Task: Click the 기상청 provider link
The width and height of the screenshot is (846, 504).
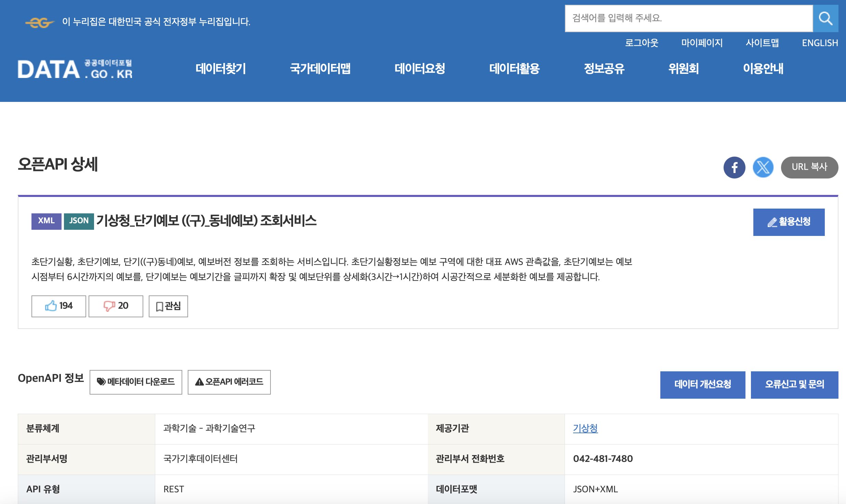Action: pyautogui.click(x=585, y=428)
